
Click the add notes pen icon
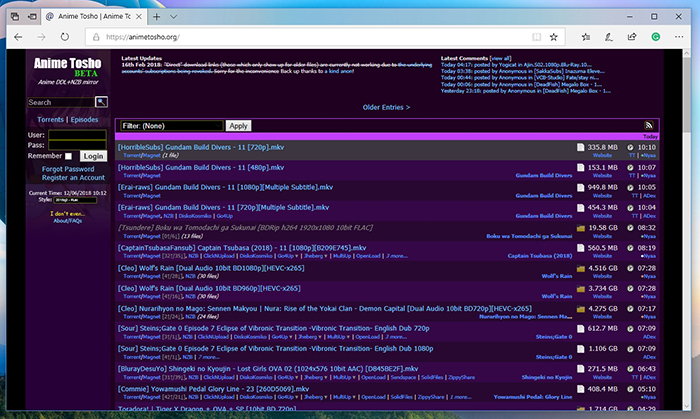click(x=608, y=37)
